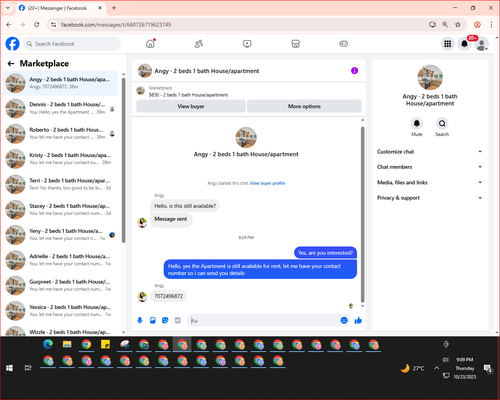This screenshot has height=400, width=500.
Task: Open the Chrome zoom magnifier icon
Action: 445,25
